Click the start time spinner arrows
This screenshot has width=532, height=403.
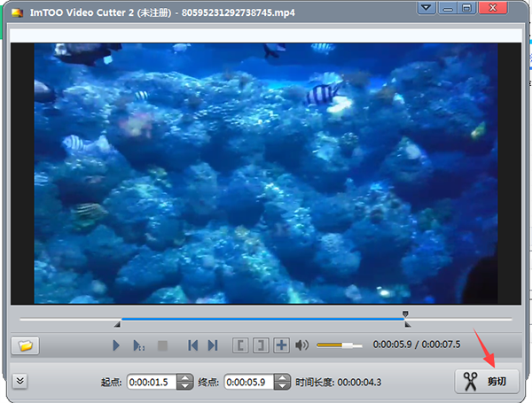pos(184,382)
